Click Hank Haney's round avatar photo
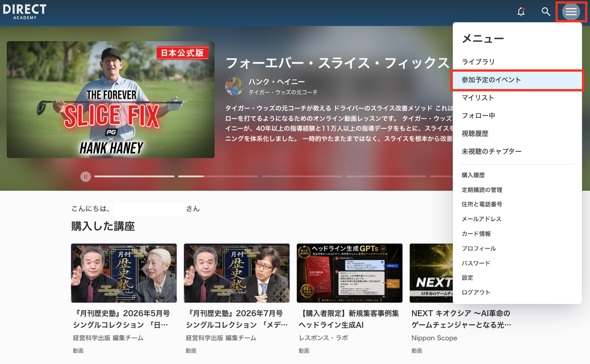 pyautogui.click(x=234, y=87)
